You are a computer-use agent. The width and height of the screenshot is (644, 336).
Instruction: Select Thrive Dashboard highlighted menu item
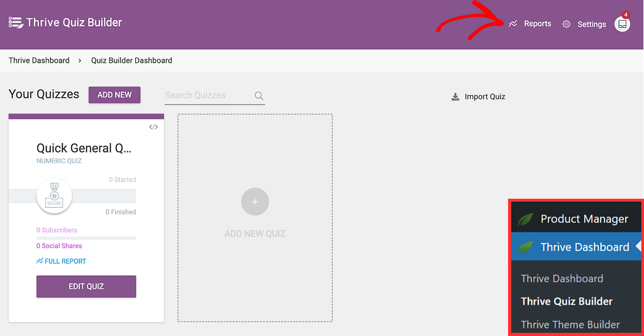coord(576,247)
